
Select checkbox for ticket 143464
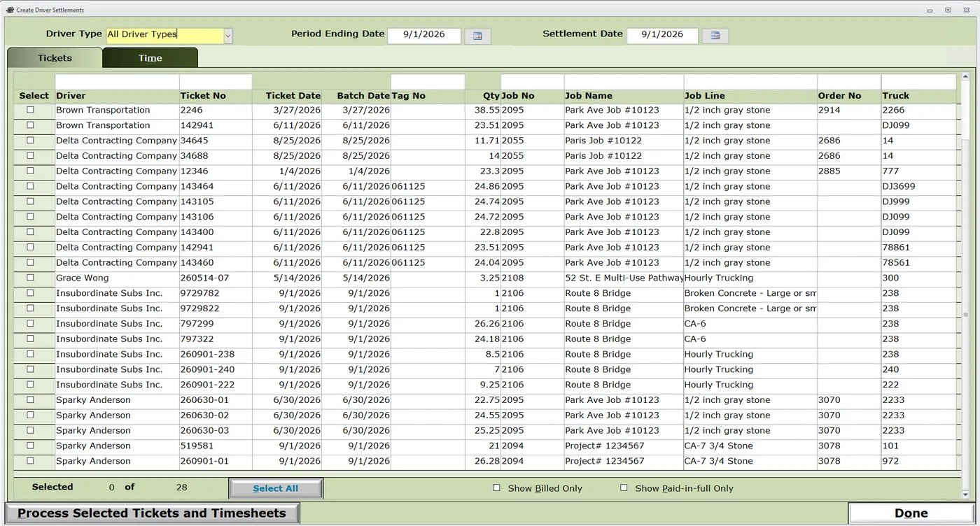(x=30, y=186)
